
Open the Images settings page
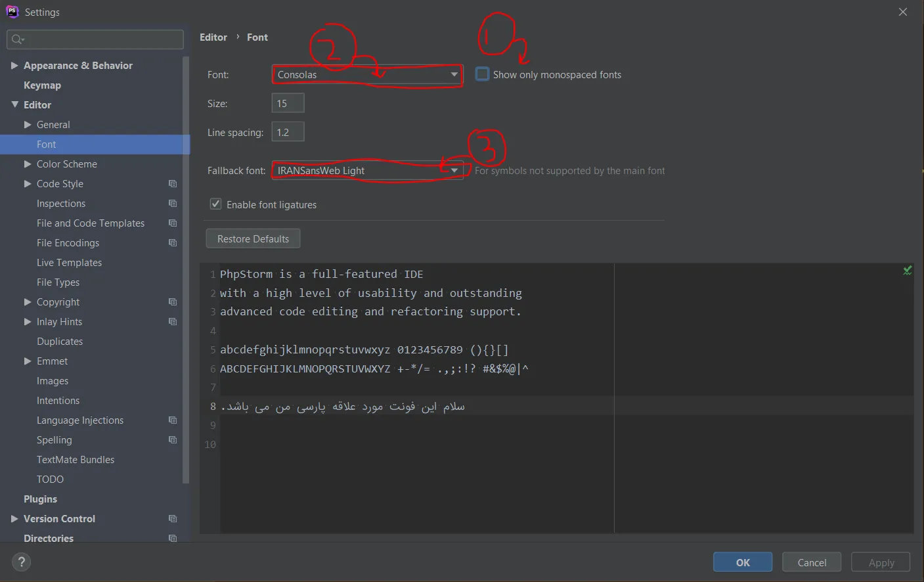point(53,381)
